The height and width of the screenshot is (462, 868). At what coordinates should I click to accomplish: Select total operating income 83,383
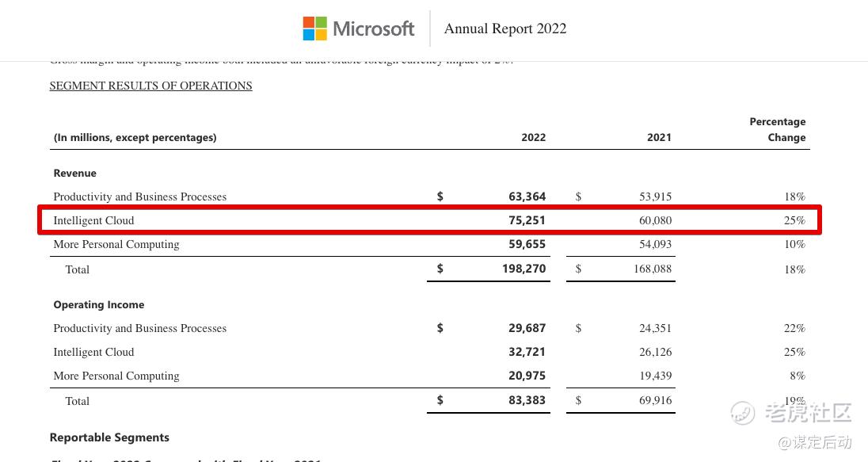pos(527,400)
